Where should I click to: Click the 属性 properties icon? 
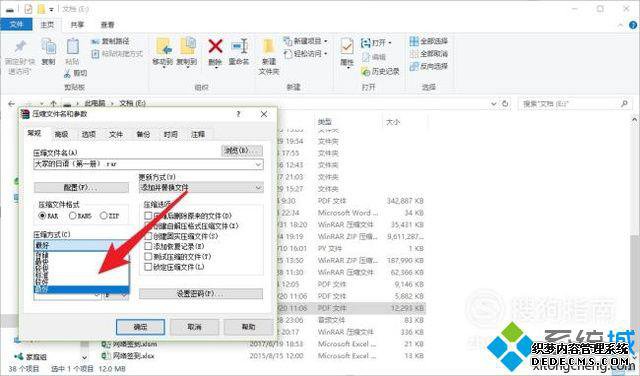(x=347, y=47)
